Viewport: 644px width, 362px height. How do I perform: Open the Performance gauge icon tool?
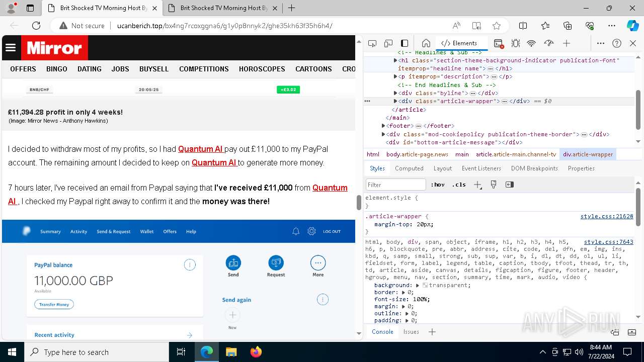[x=549, y=43]
